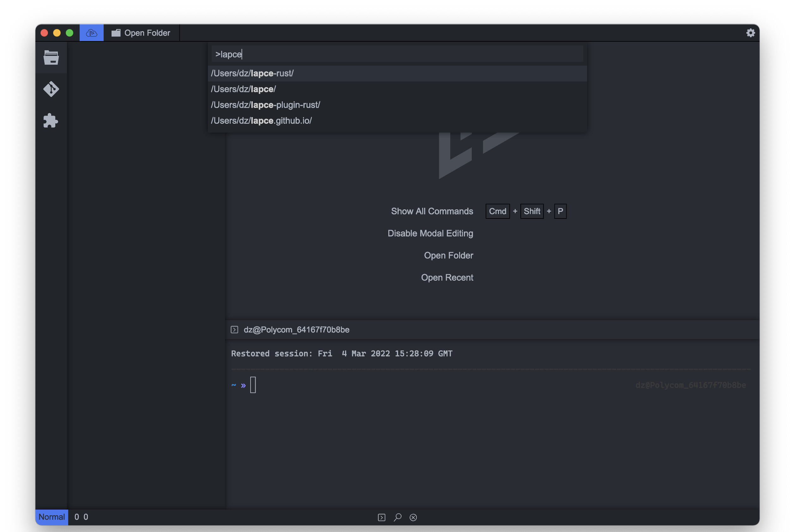Open problems panel icon in status bar
This screenshot has width=795, height=532.
pos(413,517)
